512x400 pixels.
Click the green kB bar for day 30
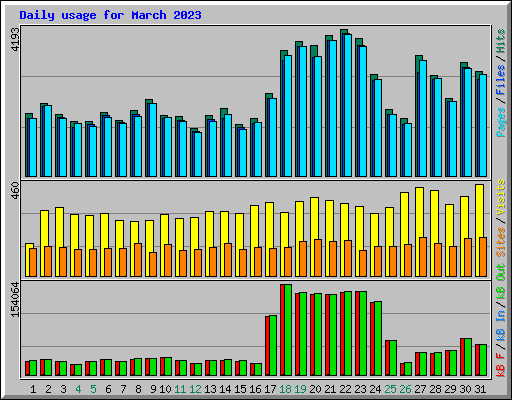[x=468, y=357]
